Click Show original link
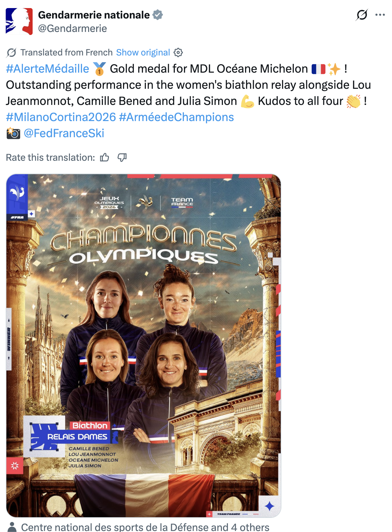Viewport: 392px width, 532px height. (x=143, y=52)
